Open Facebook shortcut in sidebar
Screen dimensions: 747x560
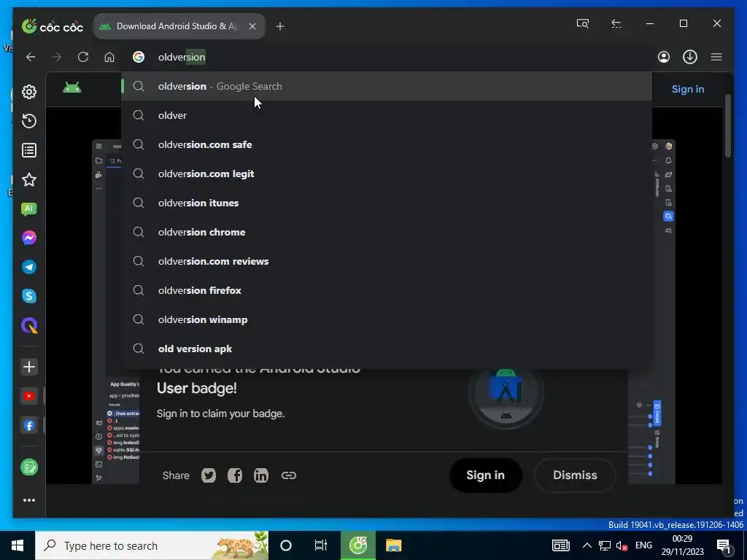(x=29, y=426)
